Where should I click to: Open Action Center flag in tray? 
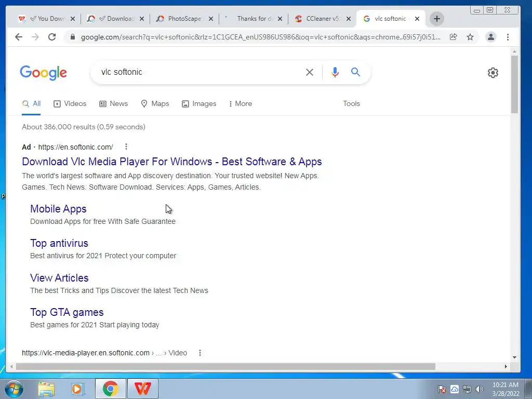[442, 389]
